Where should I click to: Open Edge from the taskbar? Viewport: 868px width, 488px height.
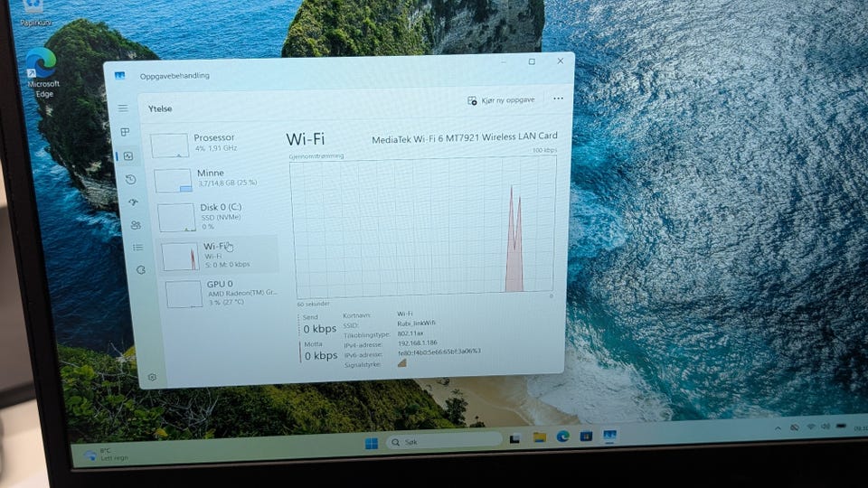pos(563,436)
